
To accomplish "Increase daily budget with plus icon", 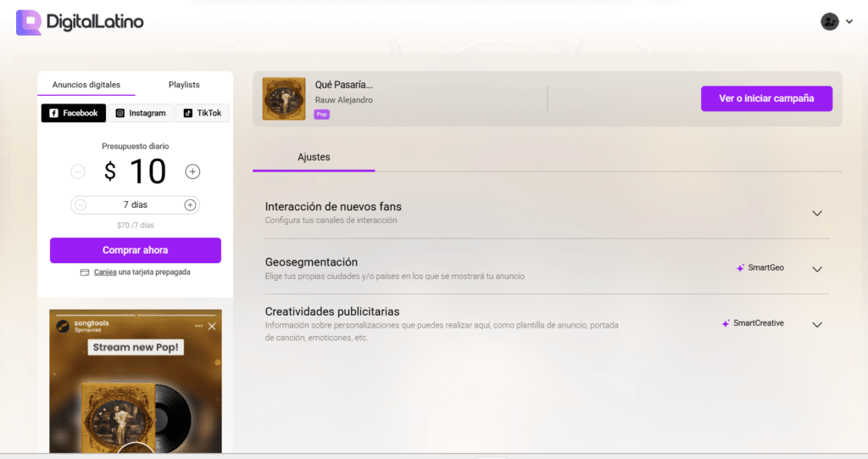I will pos(192,172).
